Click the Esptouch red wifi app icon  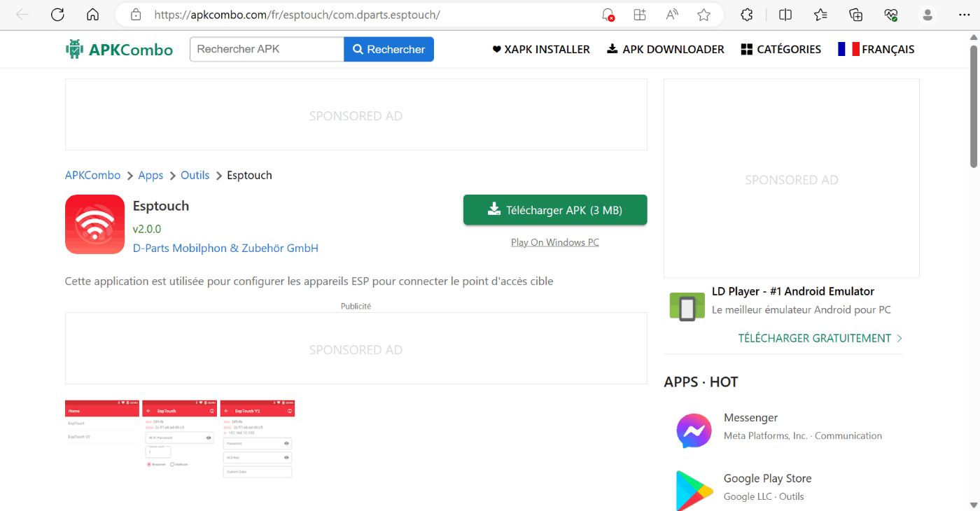[x=94, y=224]
